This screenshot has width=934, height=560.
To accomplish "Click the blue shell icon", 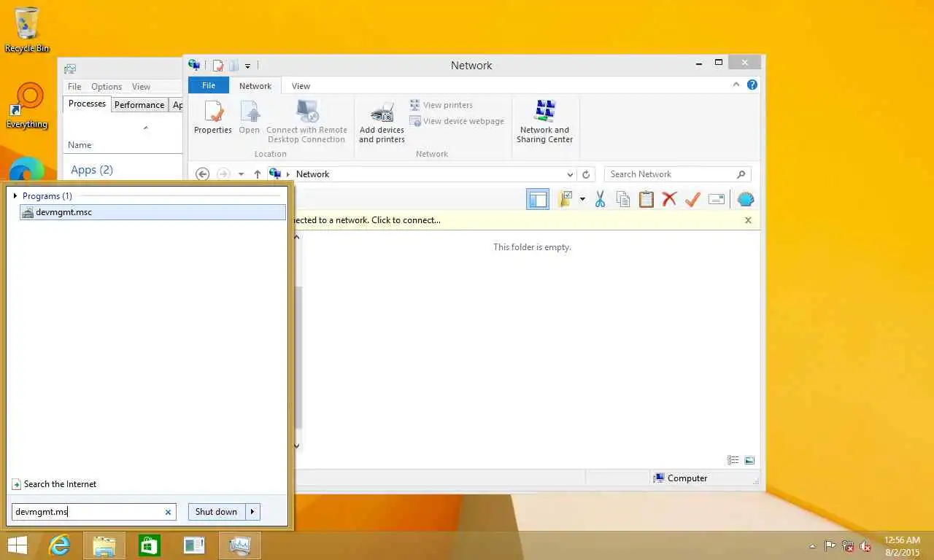I will coord(746,199).
